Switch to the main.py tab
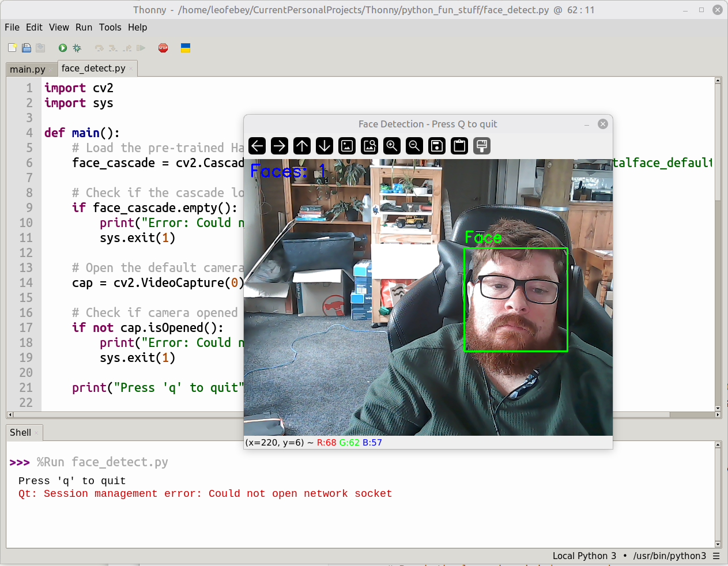The width and height of the screenshot is (728, 566). 27,69
